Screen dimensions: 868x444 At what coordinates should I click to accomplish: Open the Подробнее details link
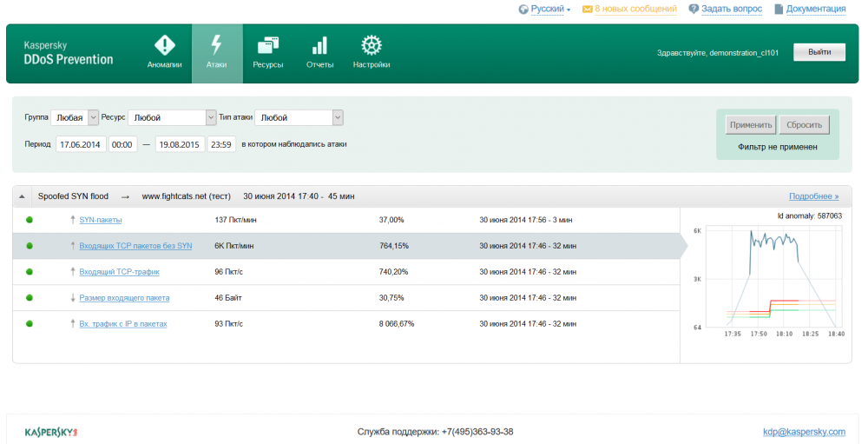pyautogui.click(x=813, y=196)
